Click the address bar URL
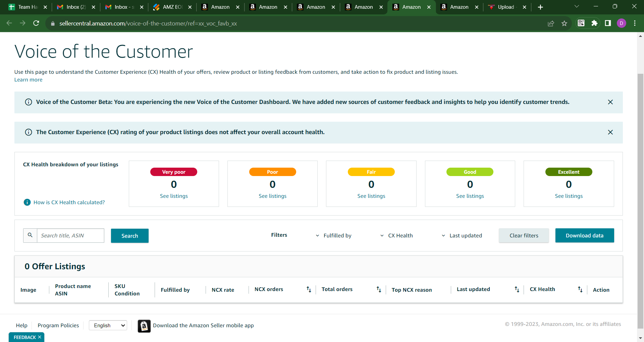The width and height of the screenshot is (644, 342). [x=148, y=23]
